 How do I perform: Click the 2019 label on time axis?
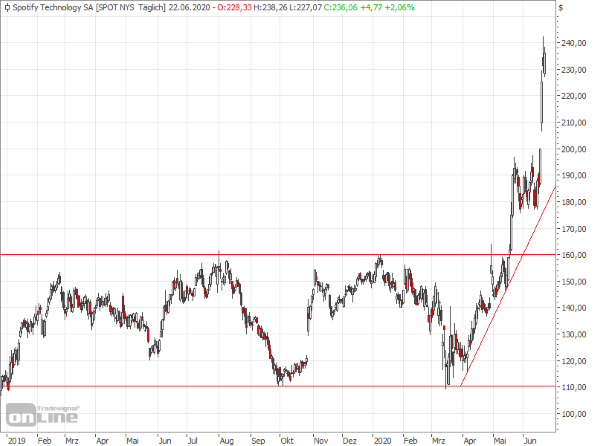click(17, 441)
